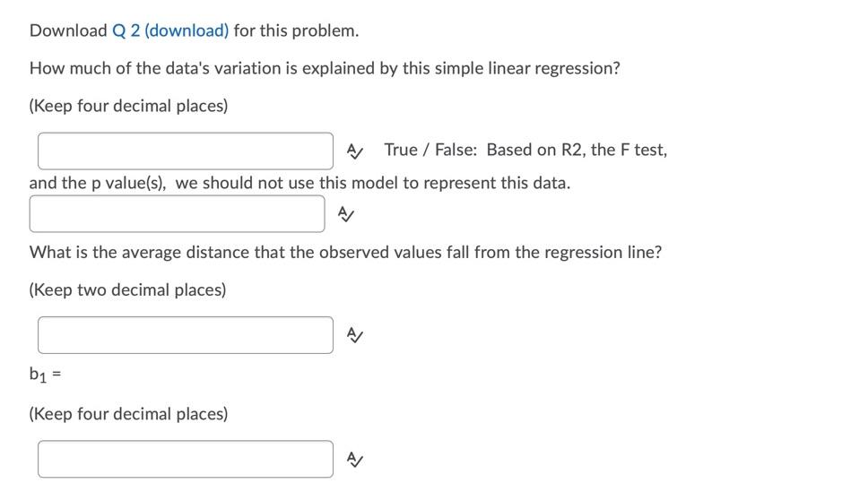This screenshot has height=492, width=868.
Task: Click "(Keep four decimal places)" under variation question
Action: coord(128,106)
